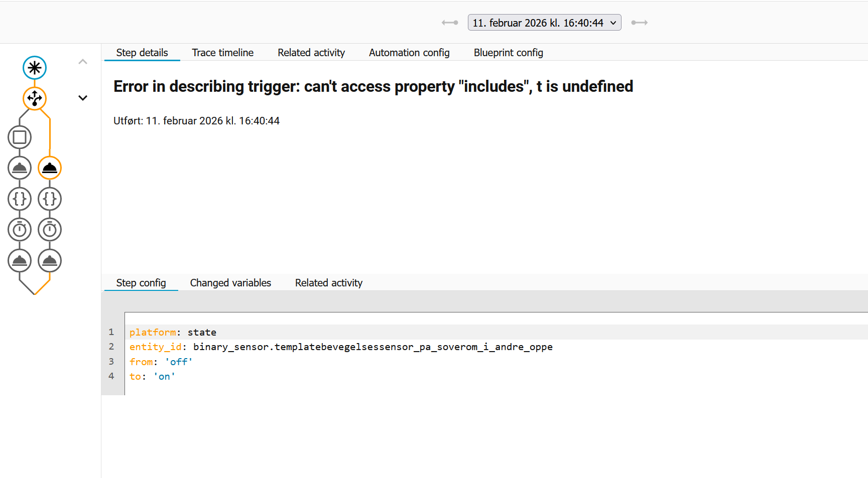This screenshot has height=478, width=868.
Task: Go to previous step with up chevron
Action: (83, 62)
